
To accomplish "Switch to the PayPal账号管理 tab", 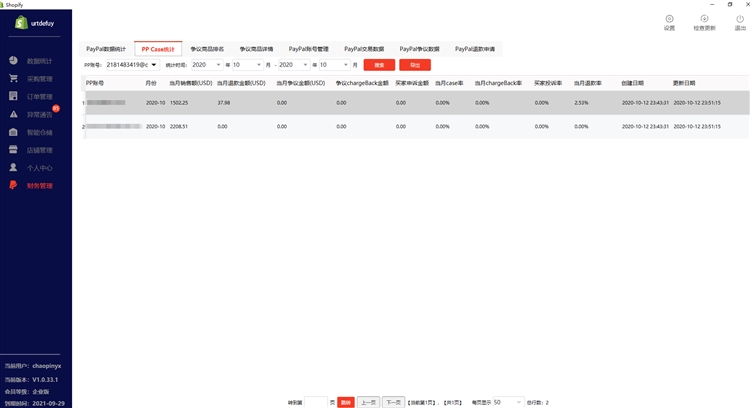I will tap(309, 49).
